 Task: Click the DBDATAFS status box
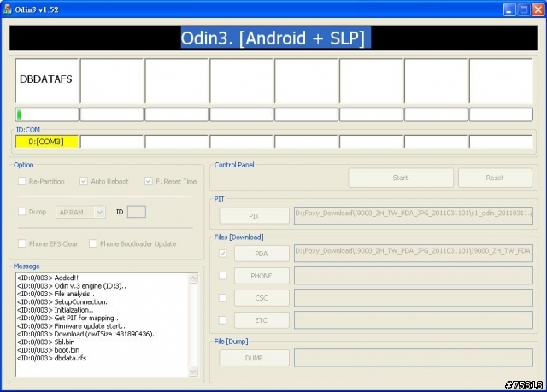tap(47, 81)
